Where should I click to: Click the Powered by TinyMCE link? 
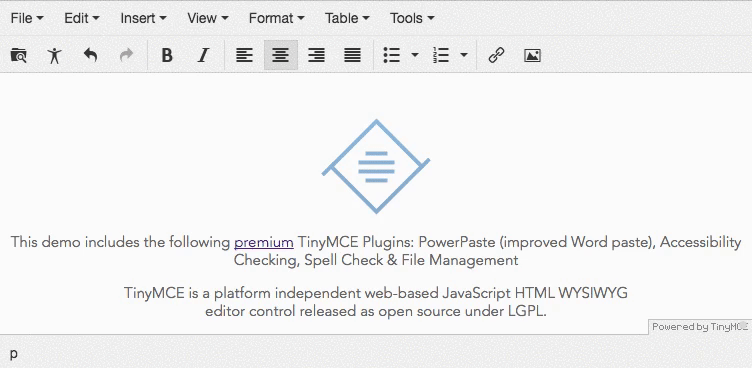pyautogui.click(x=700, y=327)
